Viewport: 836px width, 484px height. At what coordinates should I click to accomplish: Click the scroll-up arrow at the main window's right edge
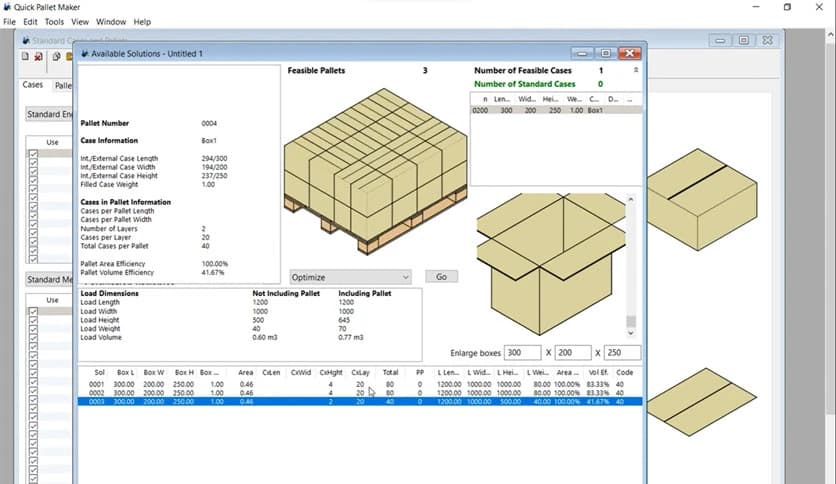pyautogui.click(x=831, y=35)
